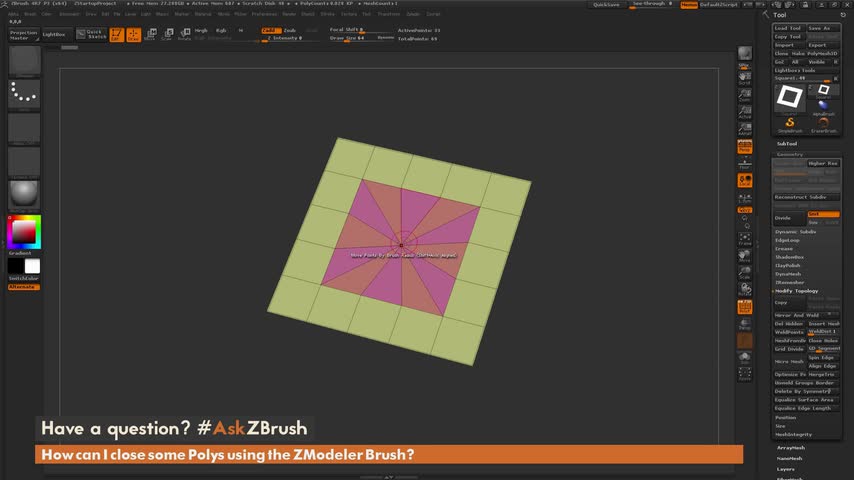Open the current brush thumbnail selector
Viewport: 854px width, 480px height.
coord(25,61)
